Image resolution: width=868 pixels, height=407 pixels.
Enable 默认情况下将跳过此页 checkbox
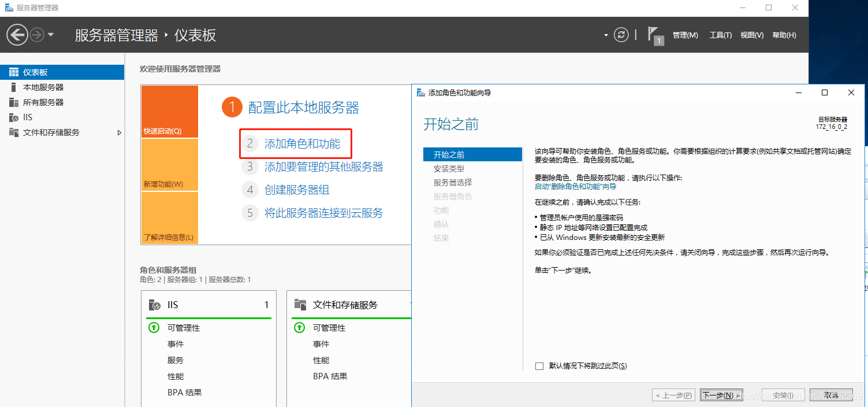pos(539,366)
